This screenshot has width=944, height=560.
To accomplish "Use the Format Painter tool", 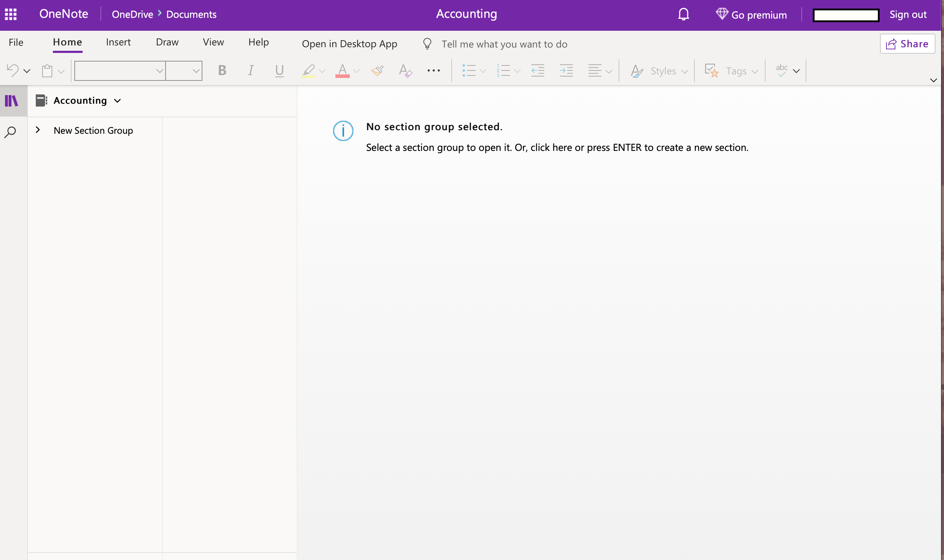I will 377,70.
